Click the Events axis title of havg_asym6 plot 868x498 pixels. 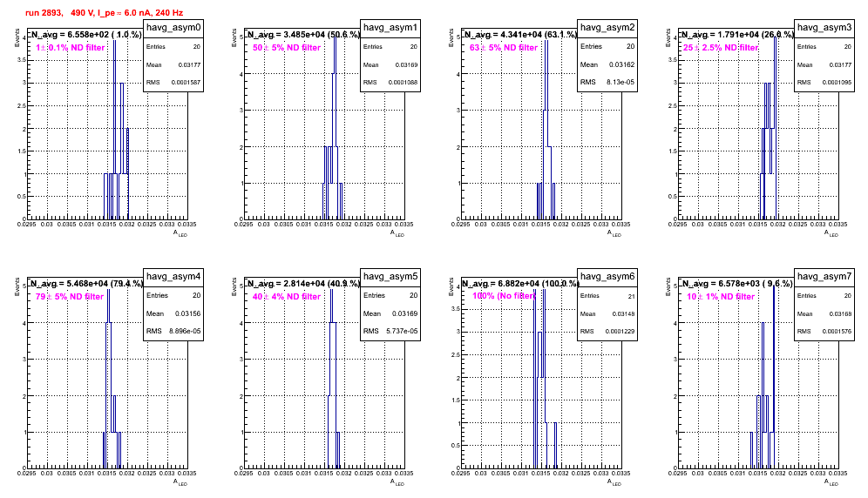click(x=451, y=286)
